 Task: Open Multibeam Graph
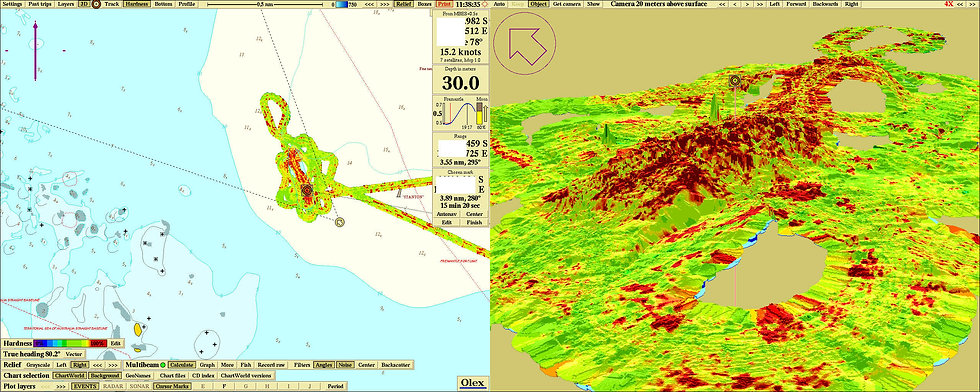tap(208, 364)
